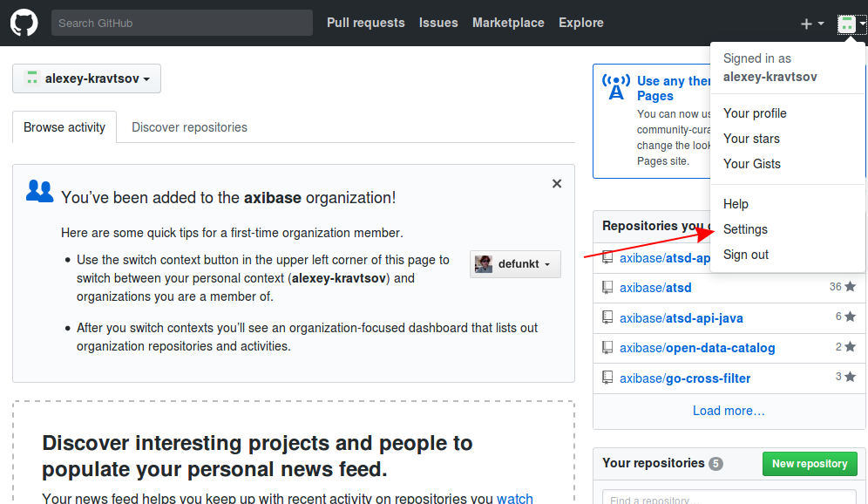The width and height of the screenshot is (868, 504).
Task: Click the defunkt context example button
Action: click(515, 264)
